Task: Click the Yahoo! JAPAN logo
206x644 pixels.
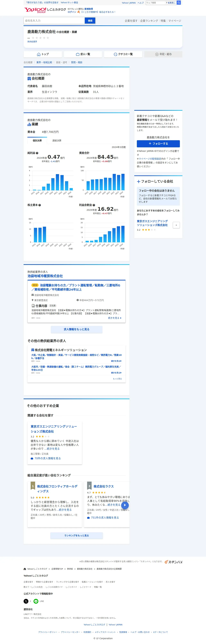Action: [x=35, y=10]
